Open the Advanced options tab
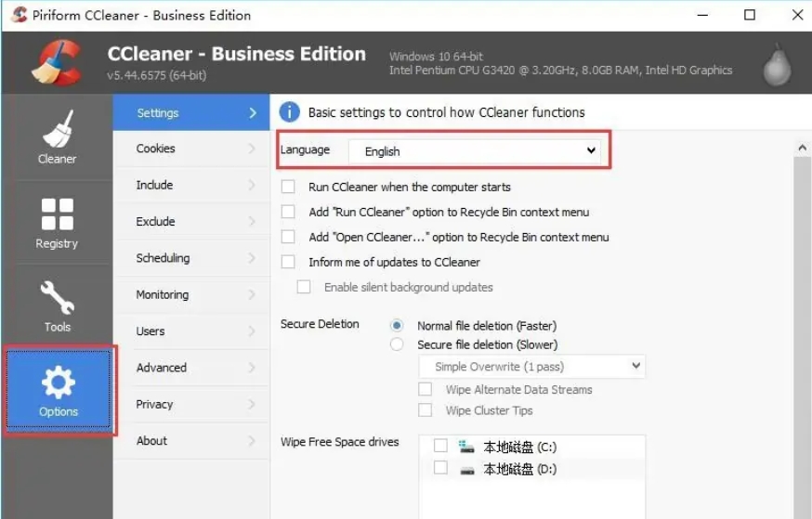The height and width of the screenshot is (519, 812). pos(162,368)
